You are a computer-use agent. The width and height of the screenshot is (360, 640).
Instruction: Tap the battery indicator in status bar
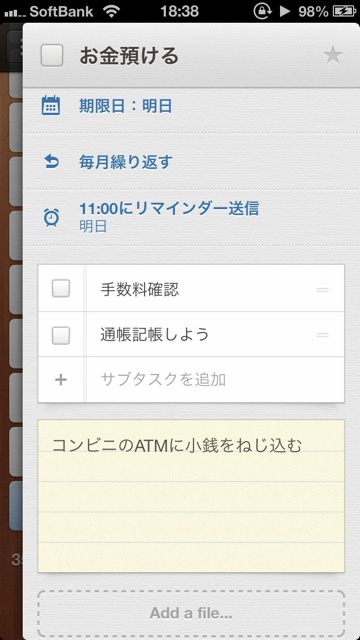344,11
